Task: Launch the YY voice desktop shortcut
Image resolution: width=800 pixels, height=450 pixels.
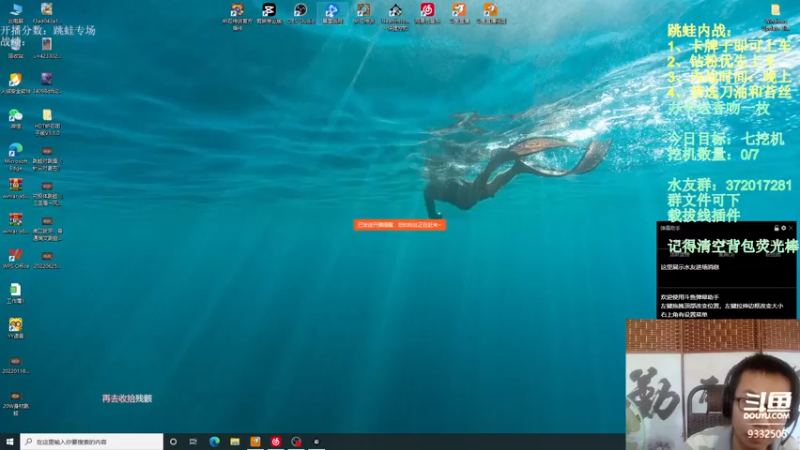Action: pyautogui.click(x=16, y=326)
